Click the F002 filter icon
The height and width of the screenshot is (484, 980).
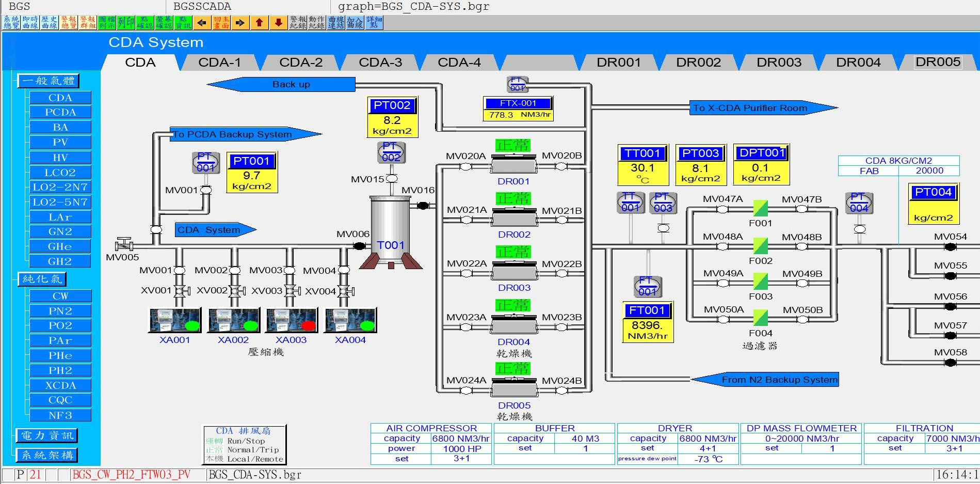point(760,246)
